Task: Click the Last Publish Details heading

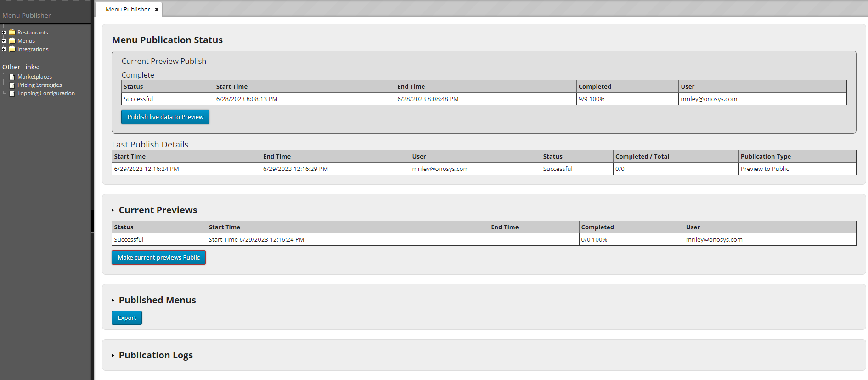Action: (150, 144)
